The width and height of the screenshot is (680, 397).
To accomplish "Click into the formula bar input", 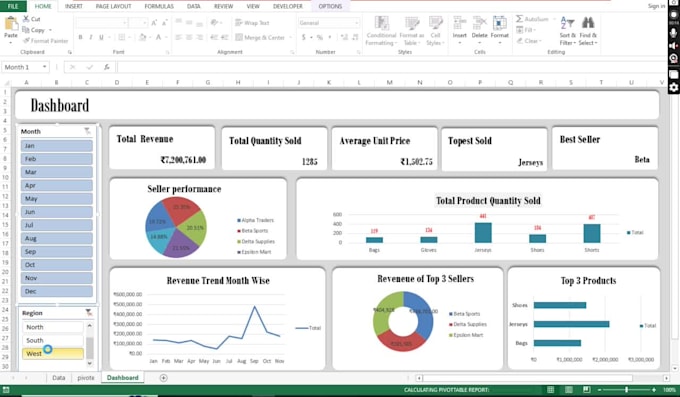I will click(392, 67).
